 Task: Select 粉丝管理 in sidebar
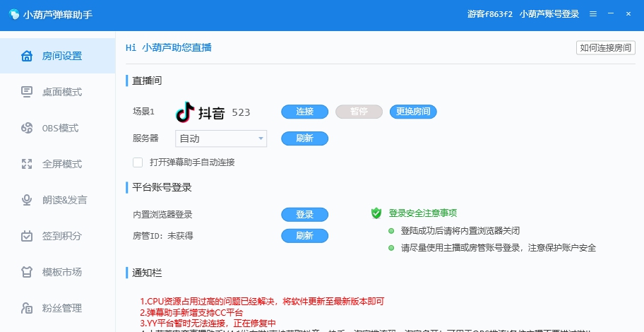pyautogui.click(x=57, y=308)
